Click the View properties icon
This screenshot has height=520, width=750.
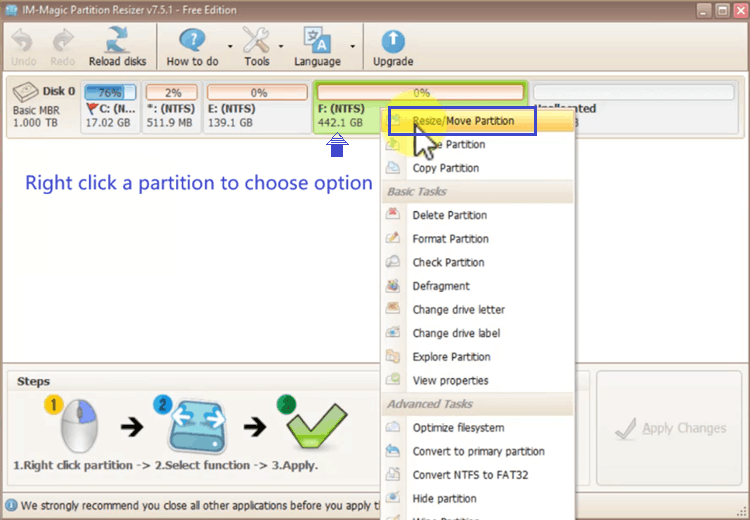393,379
